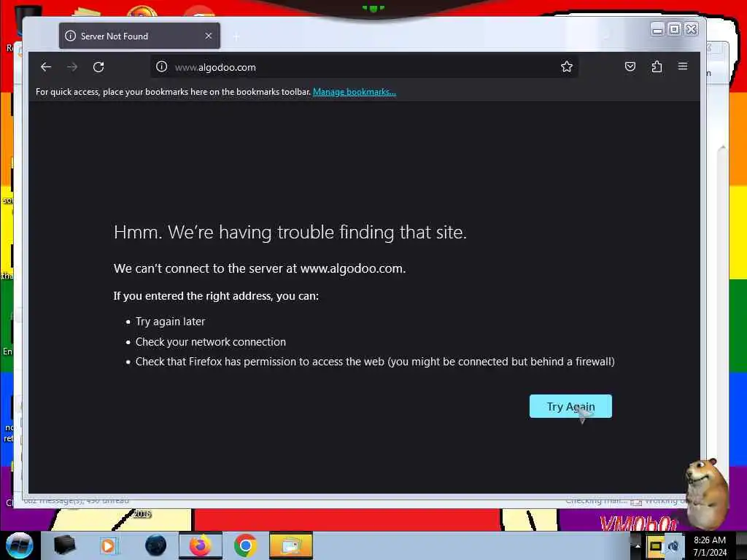Open the media player taskbar icon

[109, 545]
